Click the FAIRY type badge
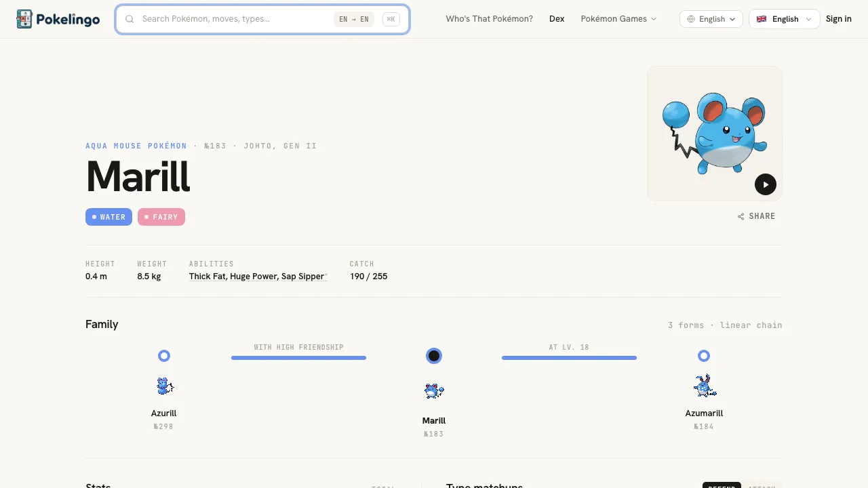The image size is (868, 488). [161, 217]
